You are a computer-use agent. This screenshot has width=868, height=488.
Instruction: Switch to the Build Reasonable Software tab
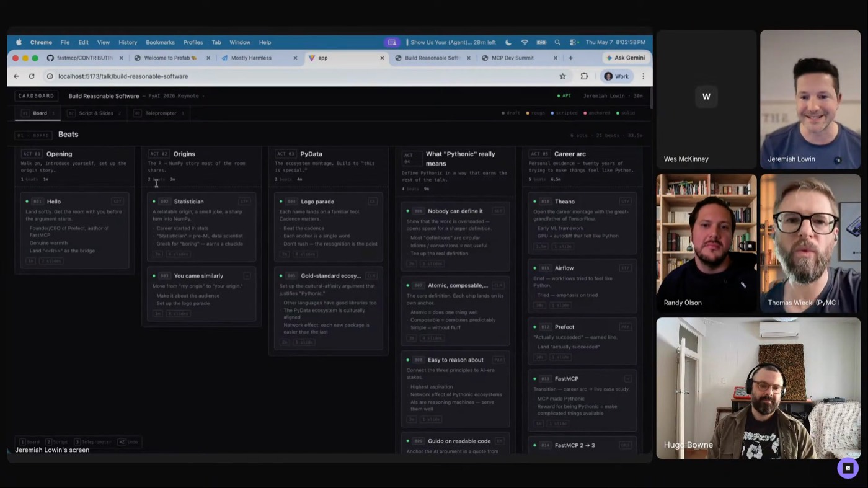[432, 58]
